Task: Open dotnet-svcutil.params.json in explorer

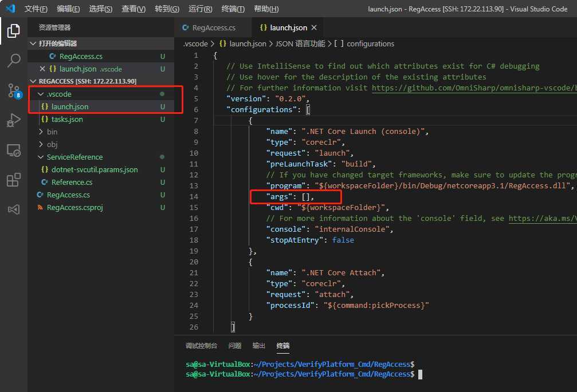Action: point(101,170)
